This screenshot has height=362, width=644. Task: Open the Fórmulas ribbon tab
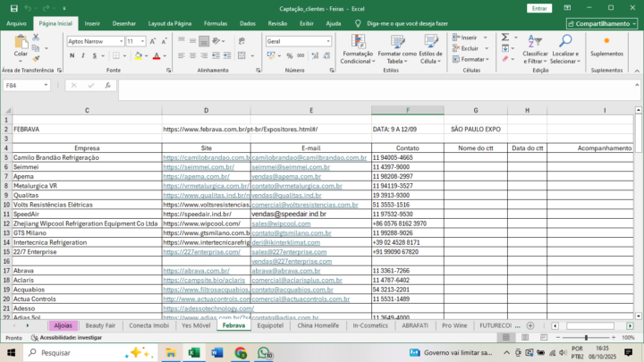[215, 23]
